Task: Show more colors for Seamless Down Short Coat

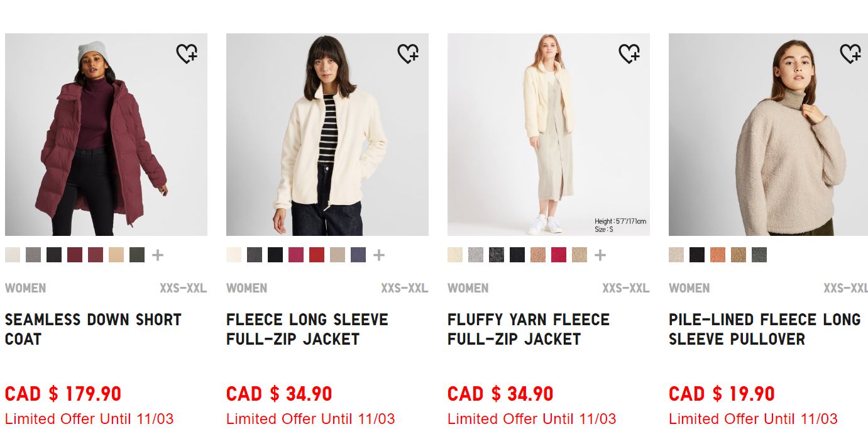Action: 158,255
